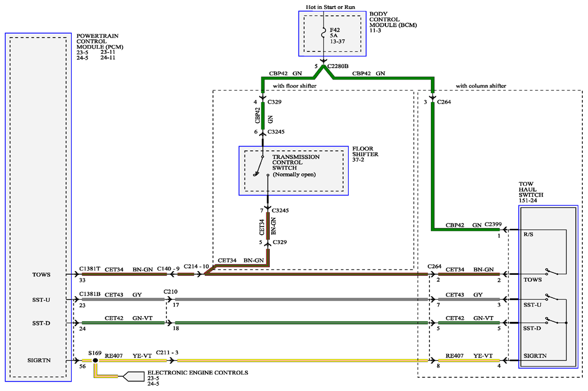Click the C210 connector label
This screenshot has height=391, width=588.
point(171,291)
